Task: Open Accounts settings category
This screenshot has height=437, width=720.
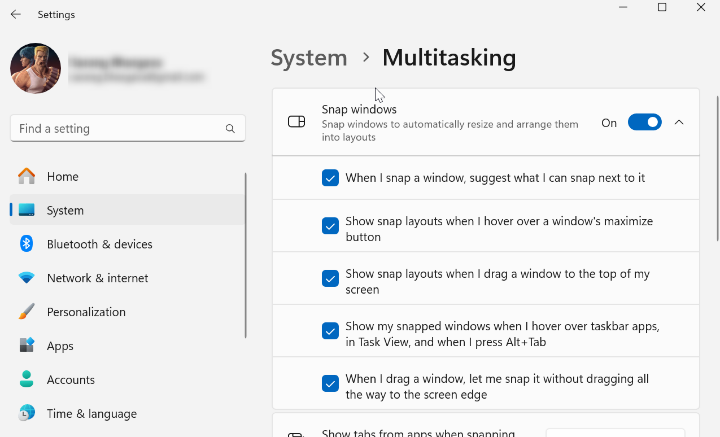Action: 127,380
